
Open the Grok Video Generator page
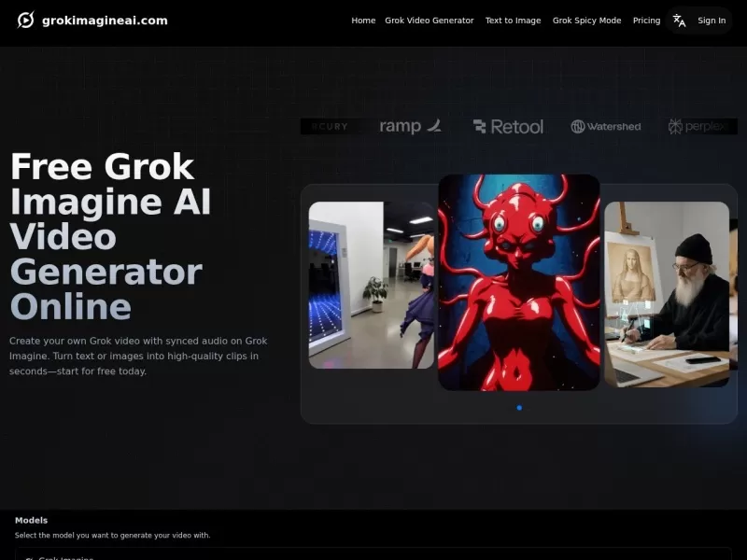(430, 20)
